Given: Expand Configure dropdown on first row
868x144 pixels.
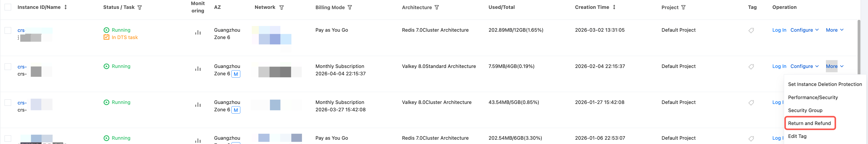Looking at the screenshot, I should click(804, 30).
